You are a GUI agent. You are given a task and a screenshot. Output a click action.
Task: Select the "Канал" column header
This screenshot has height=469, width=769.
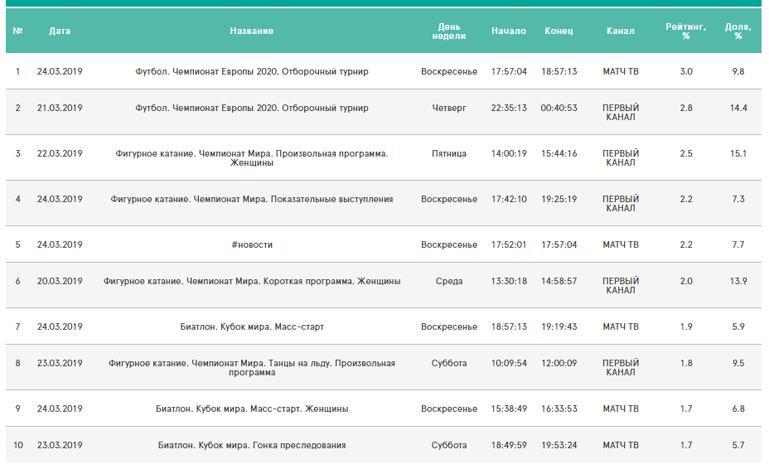[620, 31]
